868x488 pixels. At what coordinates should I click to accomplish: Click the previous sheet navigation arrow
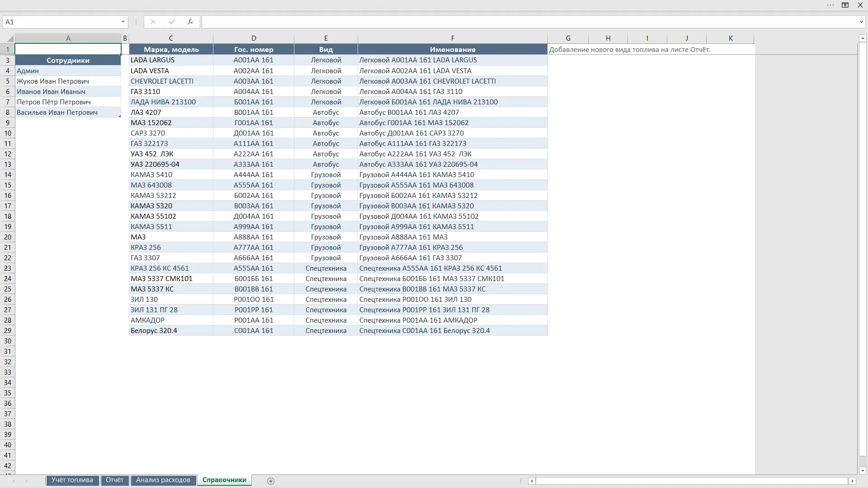[14, 481]
